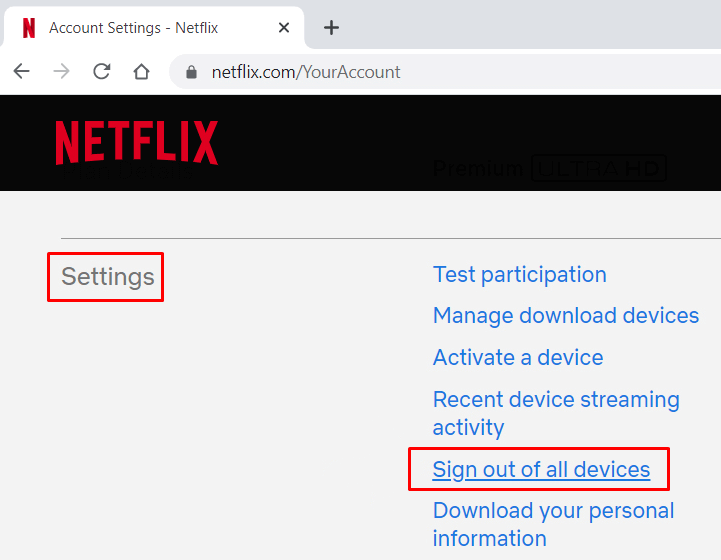Reload the Netflix account page
Viewport: 721px width, 560px height.
coord(101,72)
